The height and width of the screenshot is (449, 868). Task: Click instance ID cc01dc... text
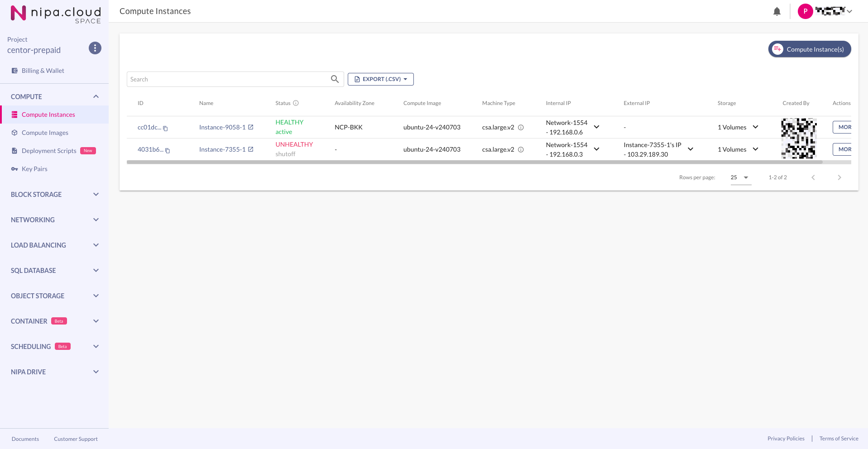coord(149,127)
